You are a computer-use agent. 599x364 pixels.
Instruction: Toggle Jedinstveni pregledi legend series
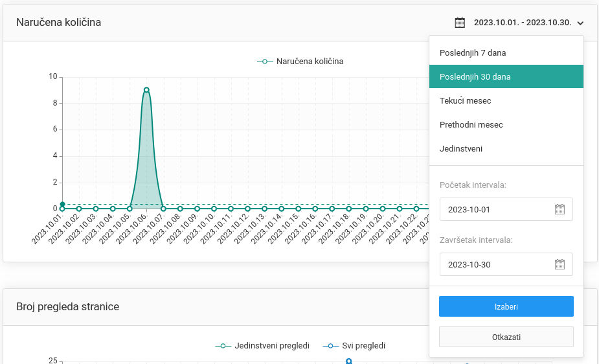click(x=262, y=346)
